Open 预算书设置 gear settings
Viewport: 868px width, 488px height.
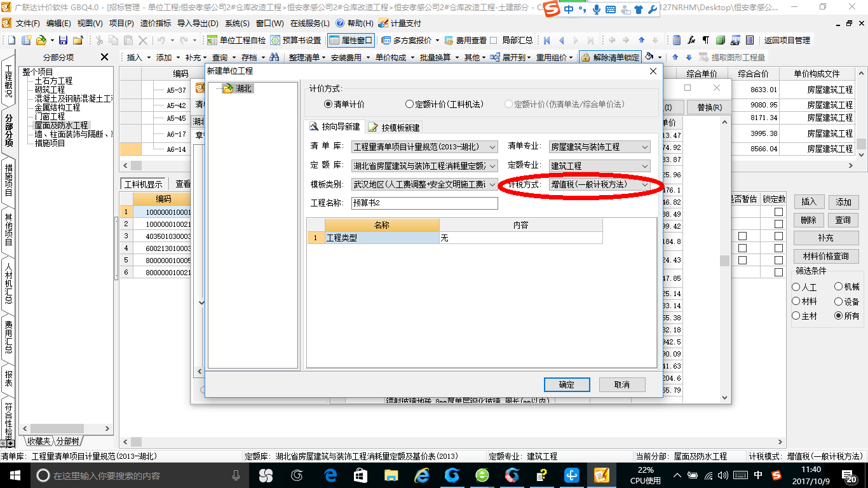tap(296, 40)
